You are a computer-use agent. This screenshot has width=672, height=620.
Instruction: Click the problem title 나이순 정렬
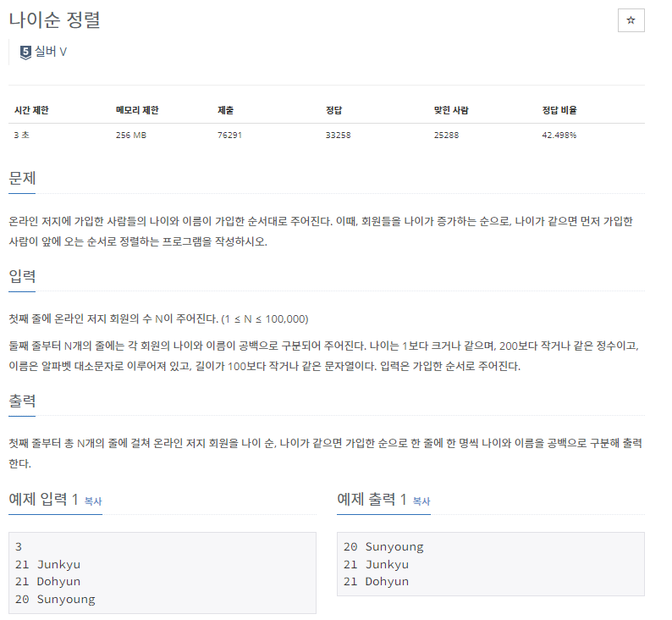(x=54, y=20)
